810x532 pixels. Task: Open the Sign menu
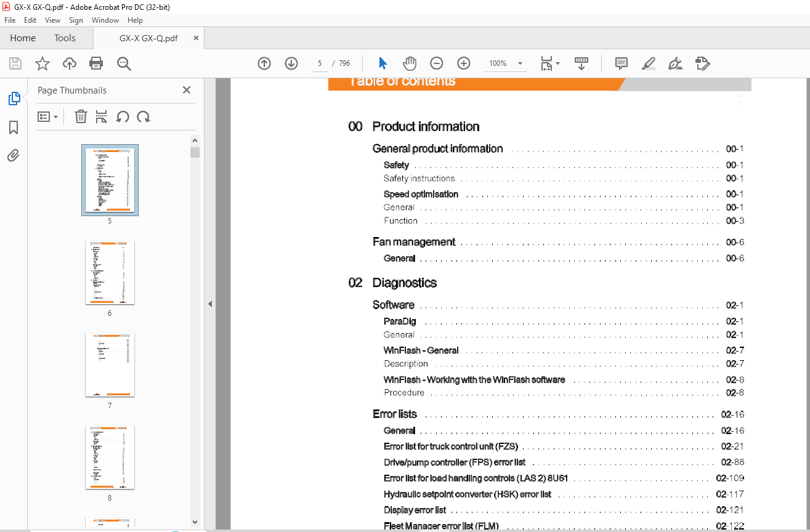coord(76,20)
